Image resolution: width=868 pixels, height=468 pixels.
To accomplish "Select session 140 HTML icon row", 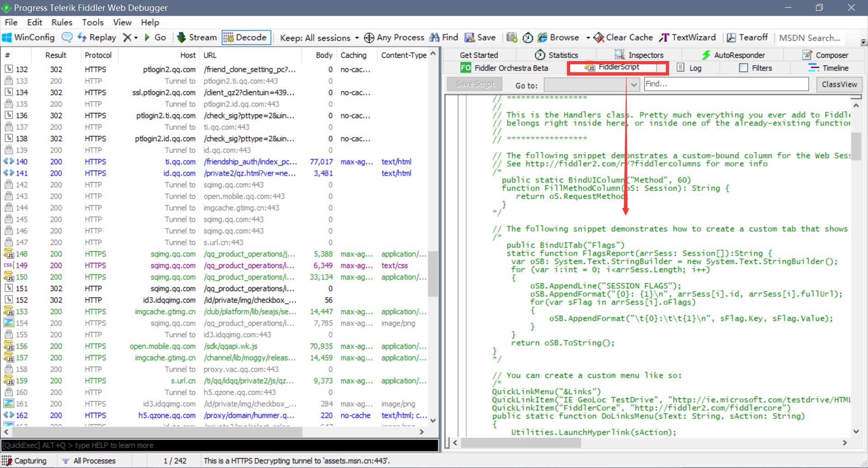I will (x=215, y=161).
